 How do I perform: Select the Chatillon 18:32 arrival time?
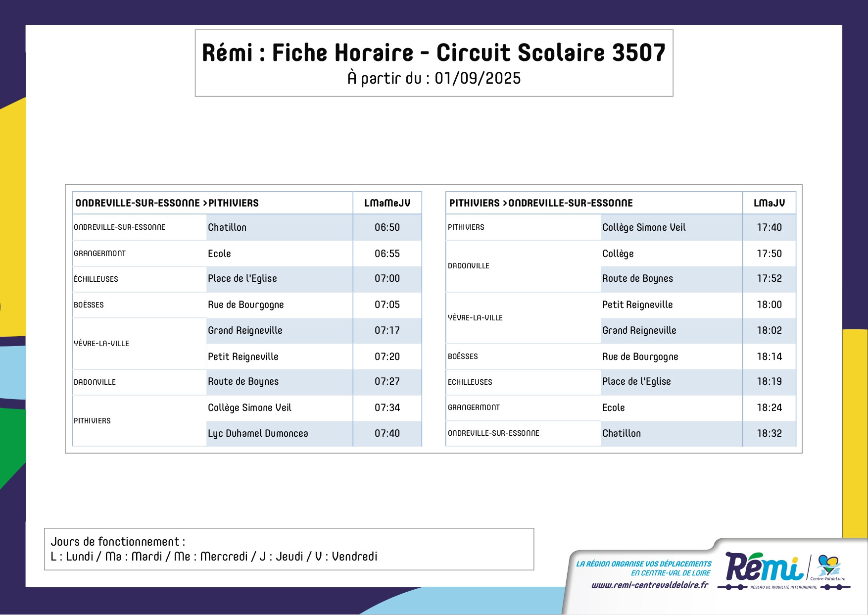(x=769, y=434)
